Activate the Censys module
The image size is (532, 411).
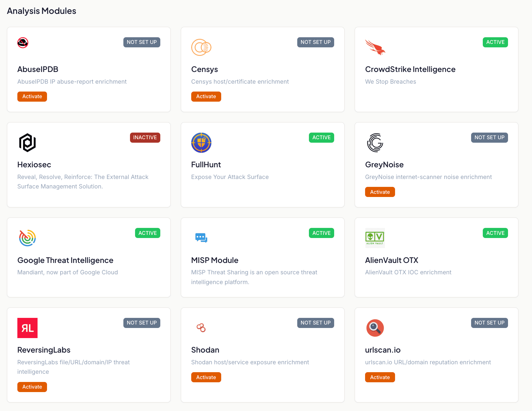[206, 97]
